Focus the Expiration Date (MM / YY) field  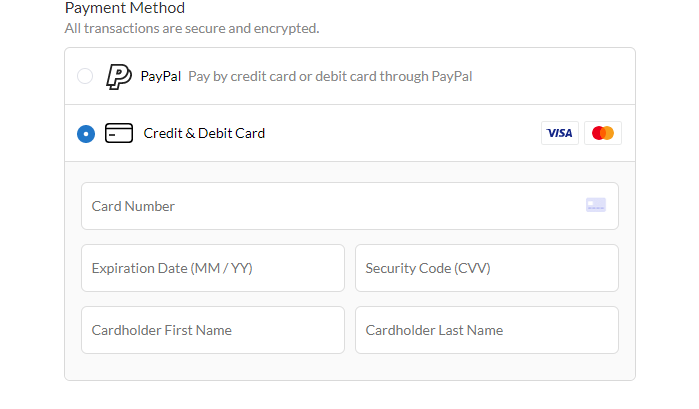(212, 268)
